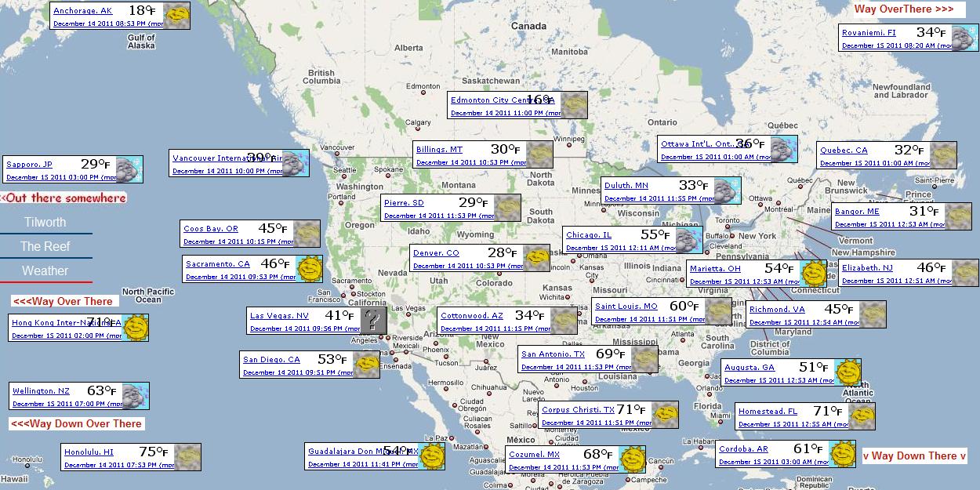980x490 pixels.
Task: Select the Weather menu item
Action: tap(45, 270)
